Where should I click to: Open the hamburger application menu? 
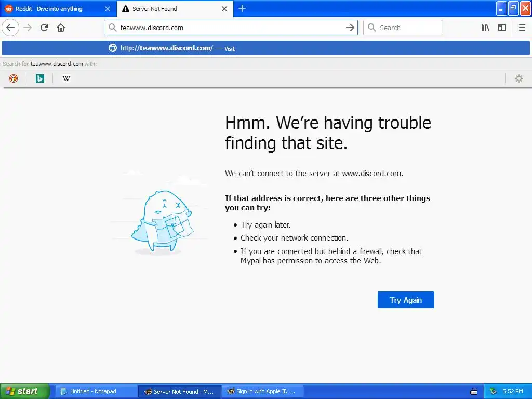pyautogui.click(x=522, y=28)
